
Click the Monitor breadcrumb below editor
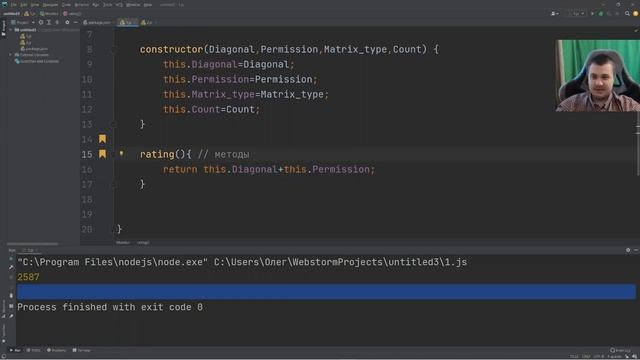pos(122,242)
